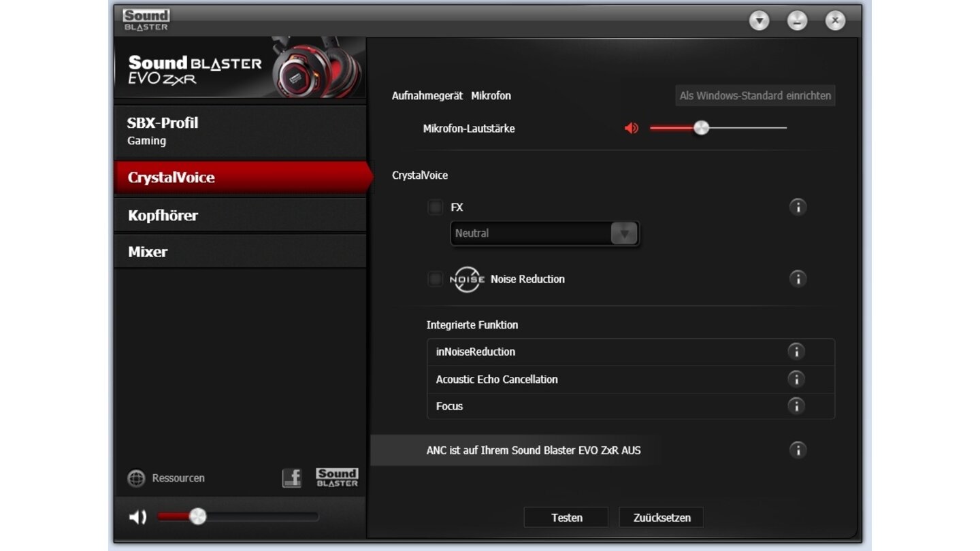Screen dimensions: 980x551
Task: Show info for Acoustic Echo Cancellation
Action: point(796,379)
